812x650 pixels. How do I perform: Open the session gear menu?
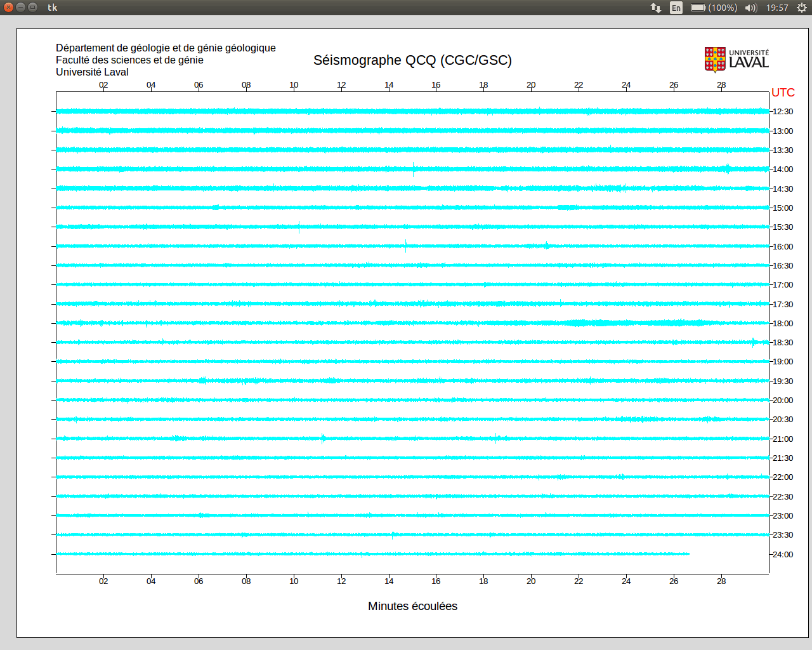click(802, 8)
